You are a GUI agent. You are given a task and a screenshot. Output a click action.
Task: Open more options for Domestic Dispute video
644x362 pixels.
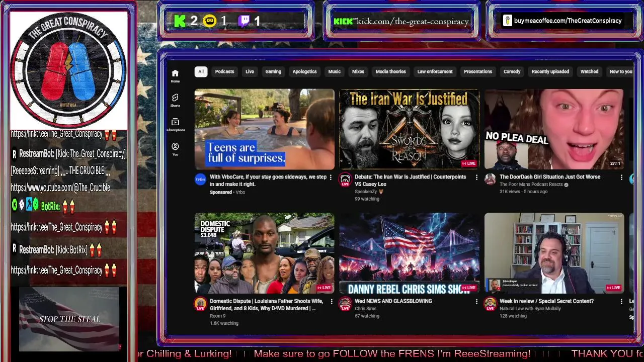331,302
